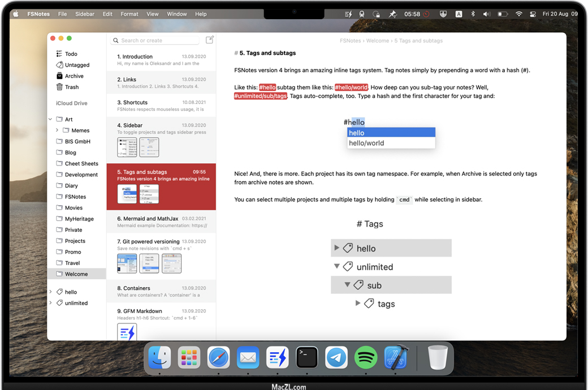Click the Search or create field
The width and height of the screenshot is (588, 390).
(155, 40)
